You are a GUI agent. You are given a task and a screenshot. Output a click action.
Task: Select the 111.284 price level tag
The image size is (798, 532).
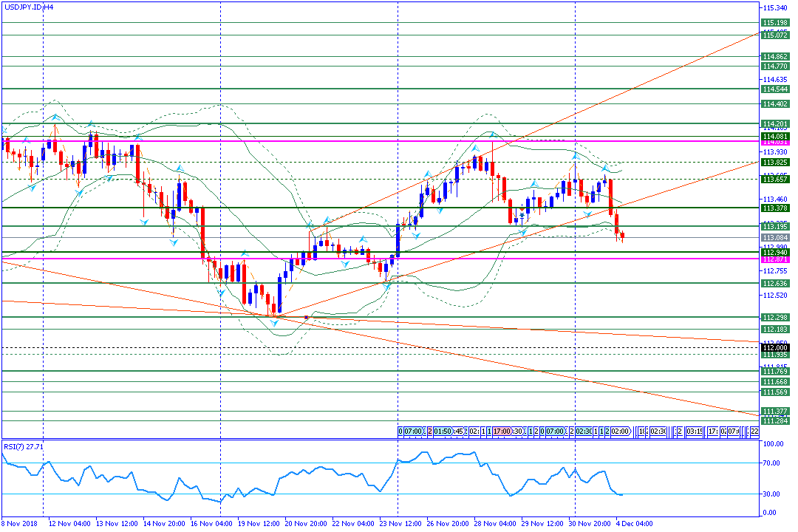[x=775, y=420]
